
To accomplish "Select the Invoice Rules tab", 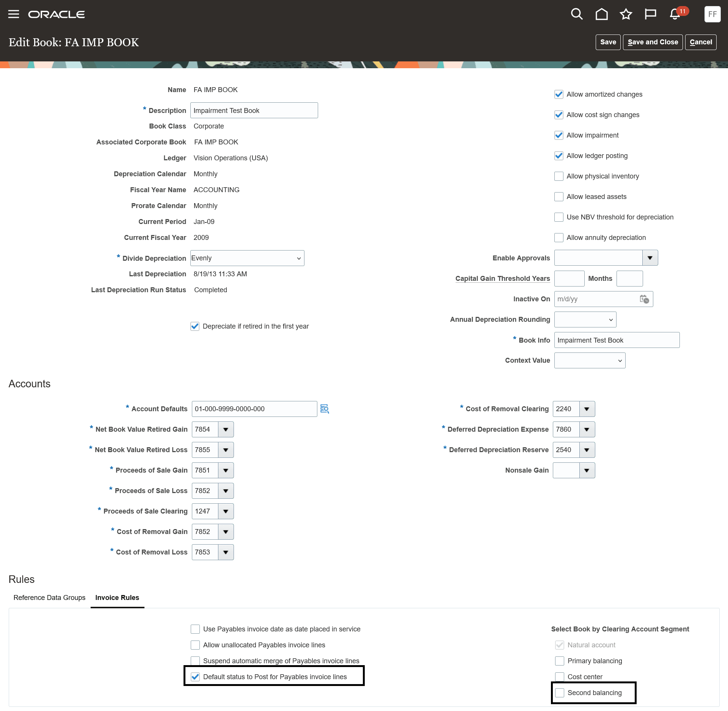I will tap(117, 598).
